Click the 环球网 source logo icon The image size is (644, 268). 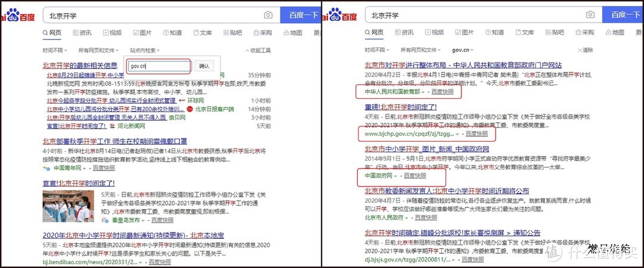click(182, 101)
